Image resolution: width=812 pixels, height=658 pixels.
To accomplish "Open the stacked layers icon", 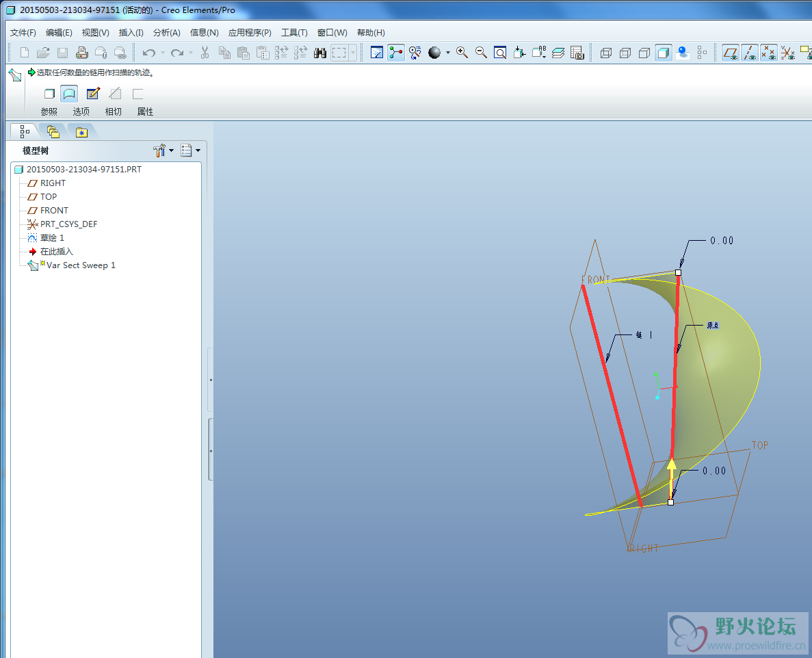I will [558, 52].
